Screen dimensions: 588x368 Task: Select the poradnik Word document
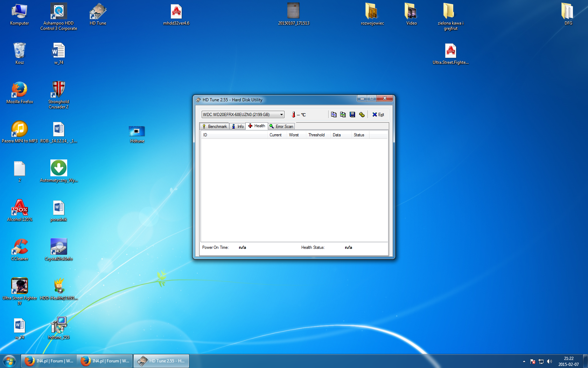[x=59, y=211]
